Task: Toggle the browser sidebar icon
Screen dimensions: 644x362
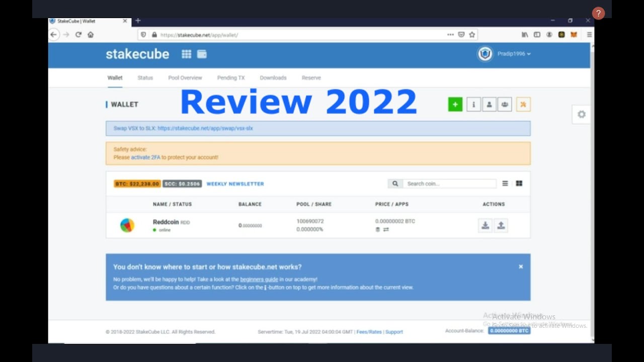Action: (x=537, y=35)
